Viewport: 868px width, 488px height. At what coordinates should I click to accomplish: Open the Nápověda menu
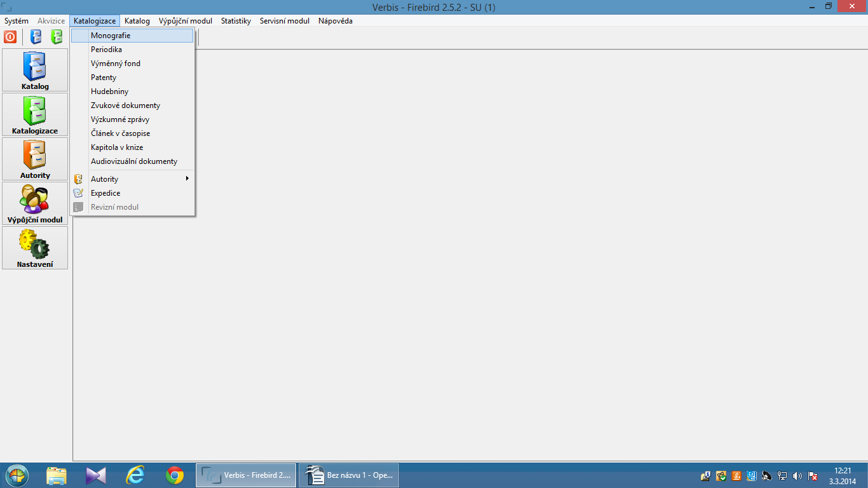[x=335, y=21]
